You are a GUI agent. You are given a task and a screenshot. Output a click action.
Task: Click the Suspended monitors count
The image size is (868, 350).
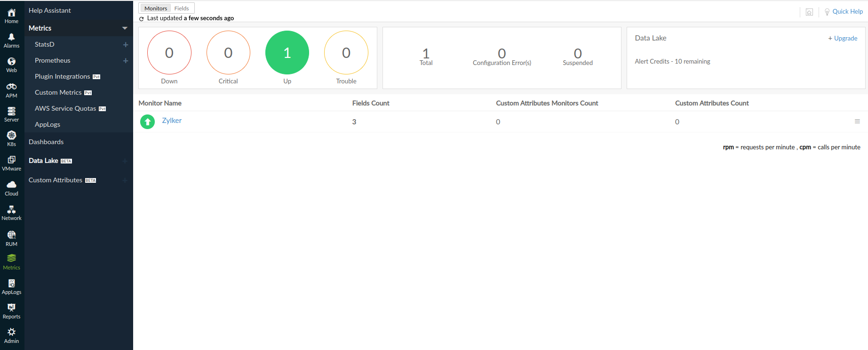[x=578, y=53]
